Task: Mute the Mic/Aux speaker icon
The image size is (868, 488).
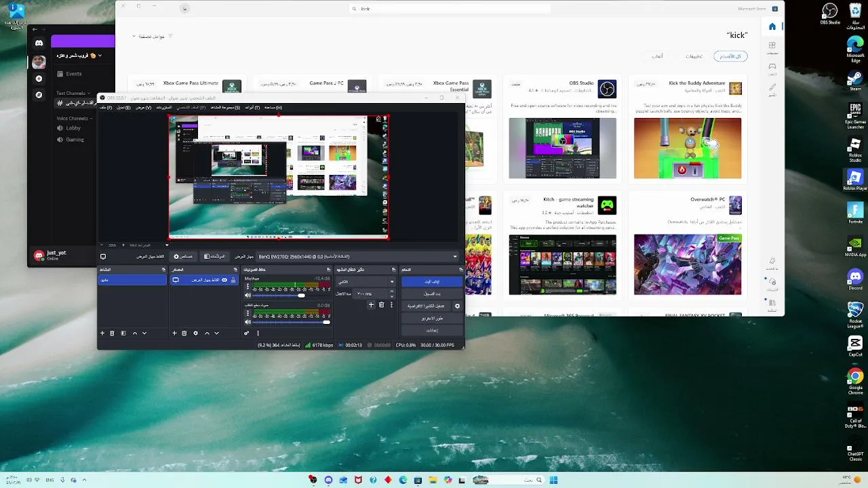Action: [x=248, y=296]
